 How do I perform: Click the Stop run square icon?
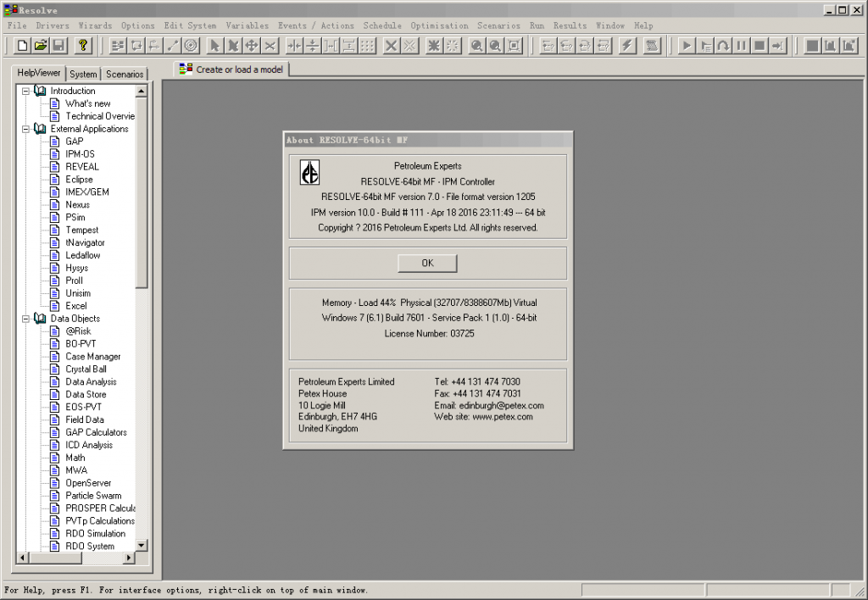coord(759,46)
